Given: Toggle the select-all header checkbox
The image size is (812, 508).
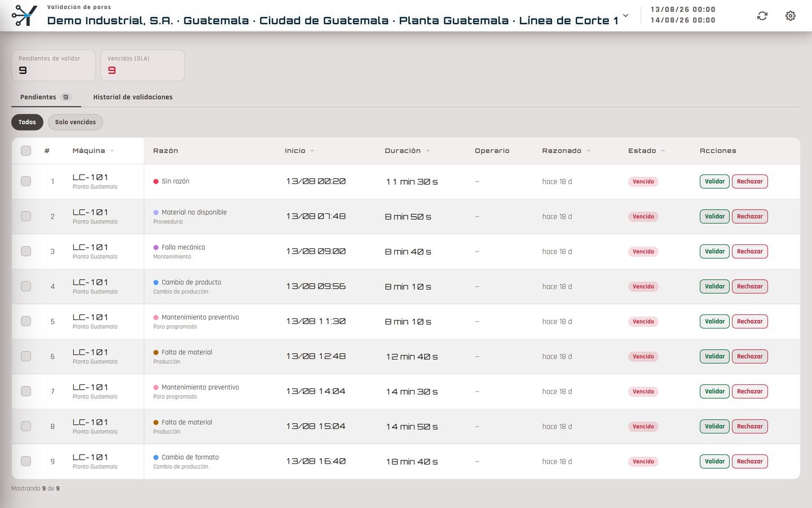Looking at the screenshot, I should coord(26,151).
